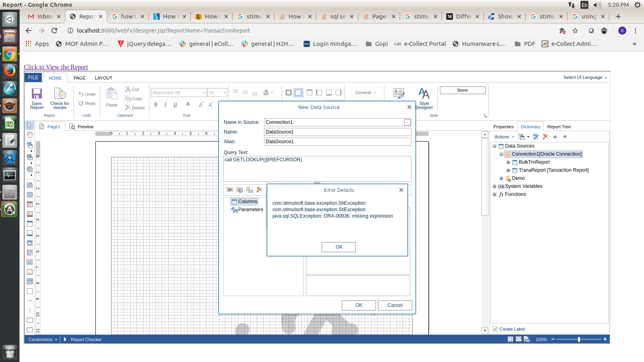The width and height of the screenshot is (644, 362).
Task: Select the all-borders icon
Action: 289,93
